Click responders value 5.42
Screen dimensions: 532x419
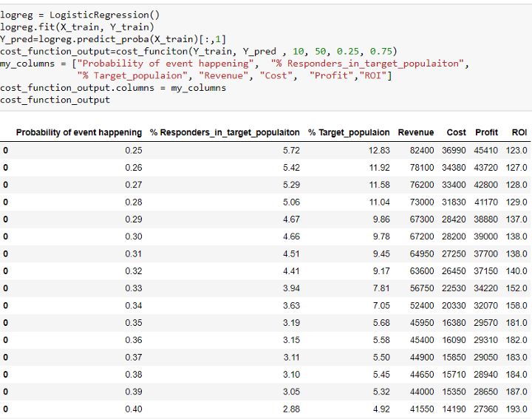click(x=291, y=168)
